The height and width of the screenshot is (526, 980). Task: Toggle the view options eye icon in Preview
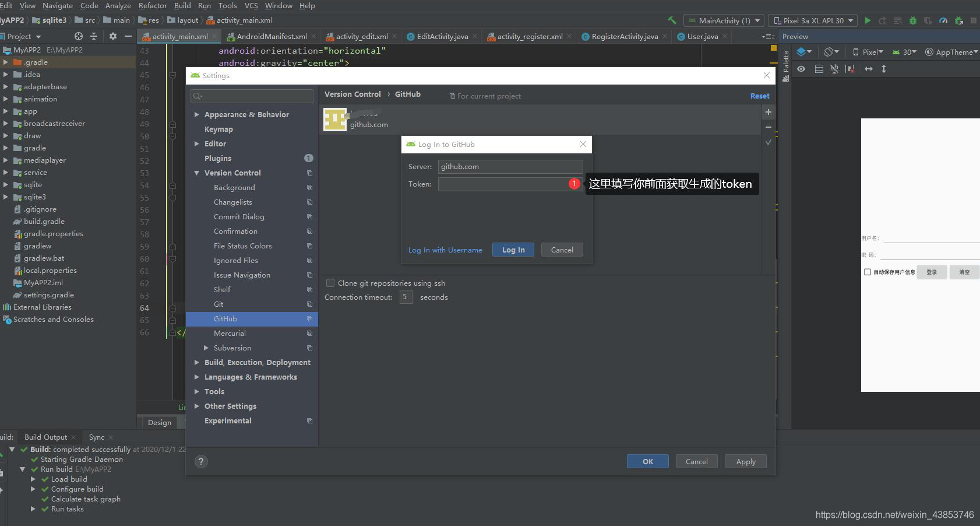801,69
